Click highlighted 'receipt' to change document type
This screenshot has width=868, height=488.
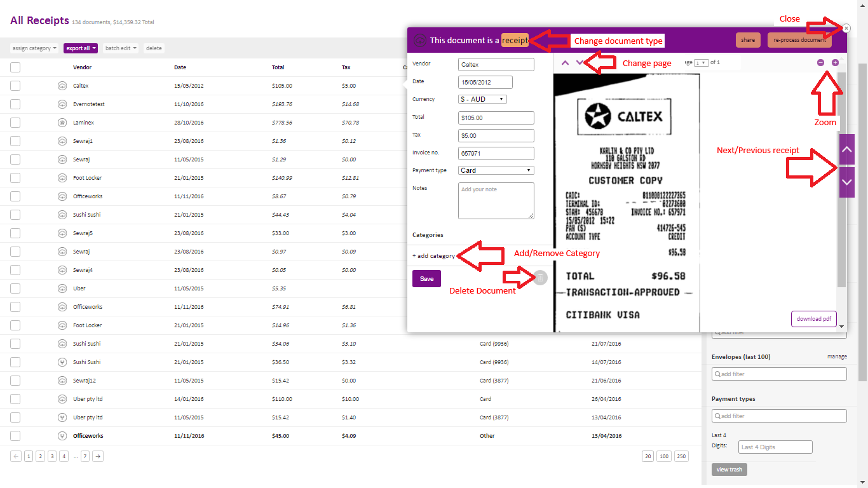point(515,41)
